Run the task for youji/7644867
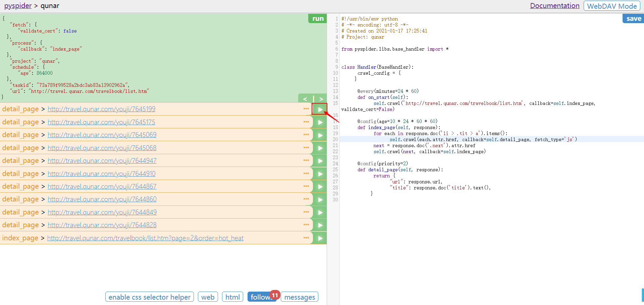 click(x=320, y=187)
